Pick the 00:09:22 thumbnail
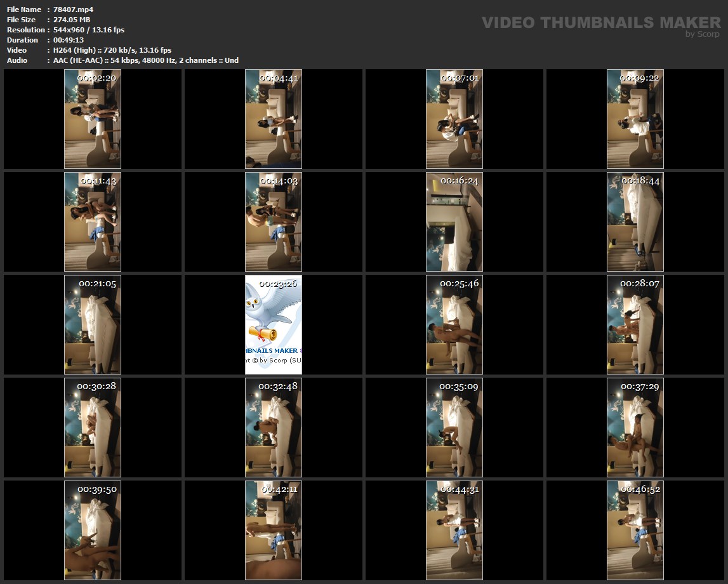 coord(635,119)
